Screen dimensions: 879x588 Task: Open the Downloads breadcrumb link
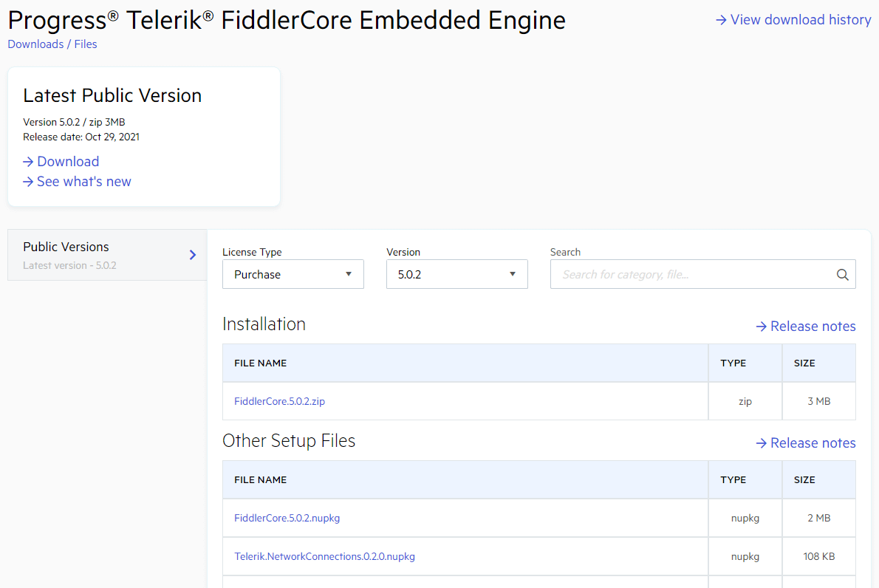tap(35, 44)
